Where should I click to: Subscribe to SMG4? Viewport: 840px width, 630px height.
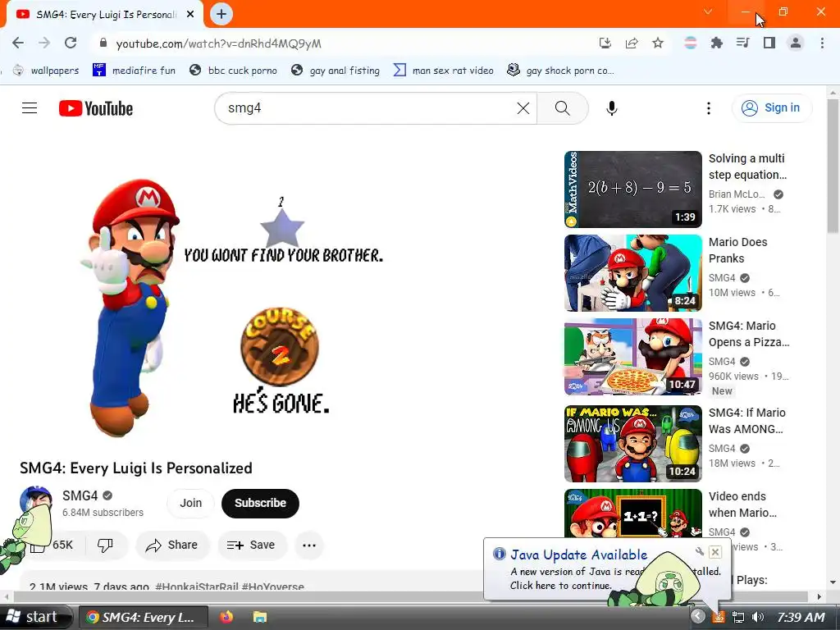[260, 503]
